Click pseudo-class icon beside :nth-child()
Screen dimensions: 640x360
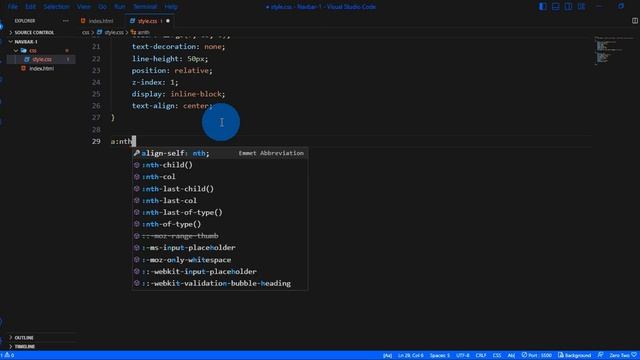coord(137,165)
